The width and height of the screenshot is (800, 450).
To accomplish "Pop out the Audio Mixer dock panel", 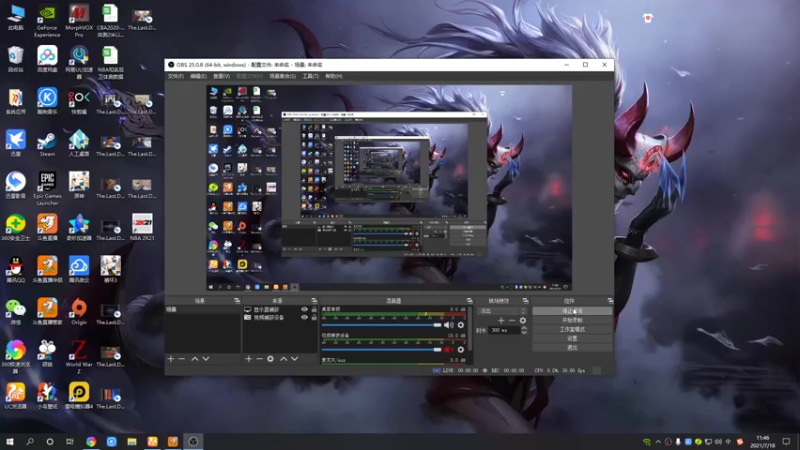I will point(469,301).
